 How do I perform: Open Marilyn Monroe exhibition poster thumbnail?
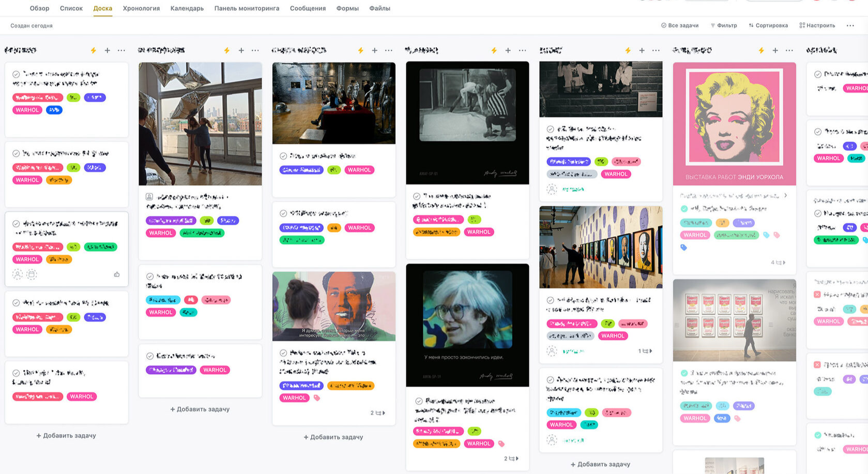pyautogui.click(x=735, y=124)
